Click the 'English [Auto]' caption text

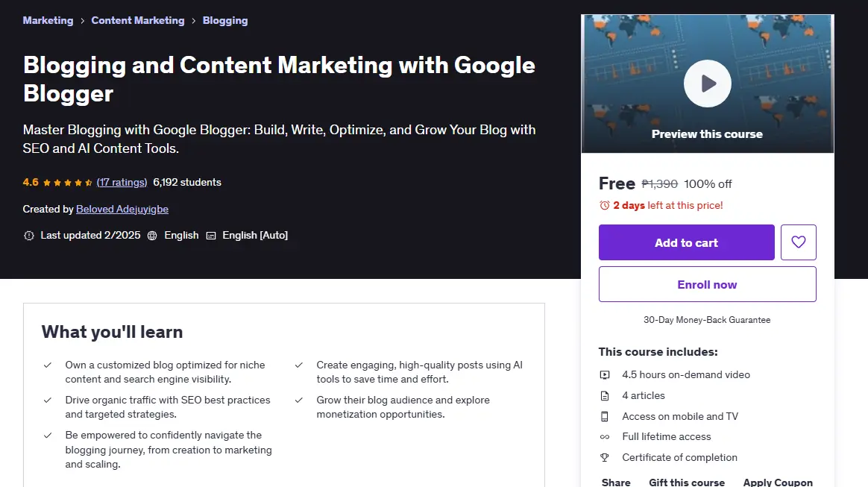point(255,235)
